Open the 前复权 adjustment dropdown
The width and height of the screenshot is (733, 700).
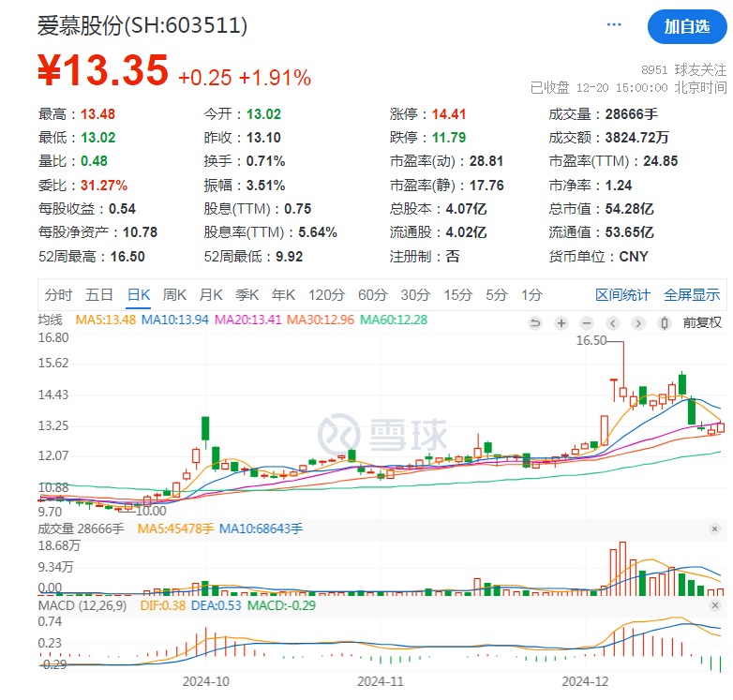point(702,323)
